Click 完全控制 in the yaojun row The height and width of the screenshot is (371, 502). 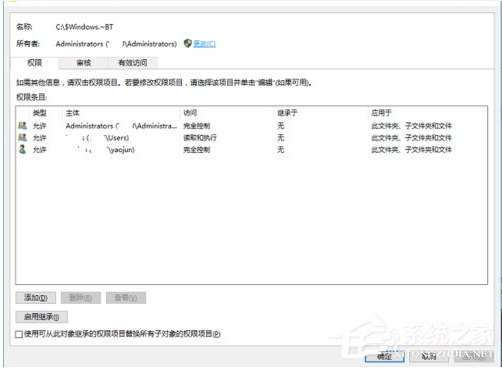coord(197,150)
